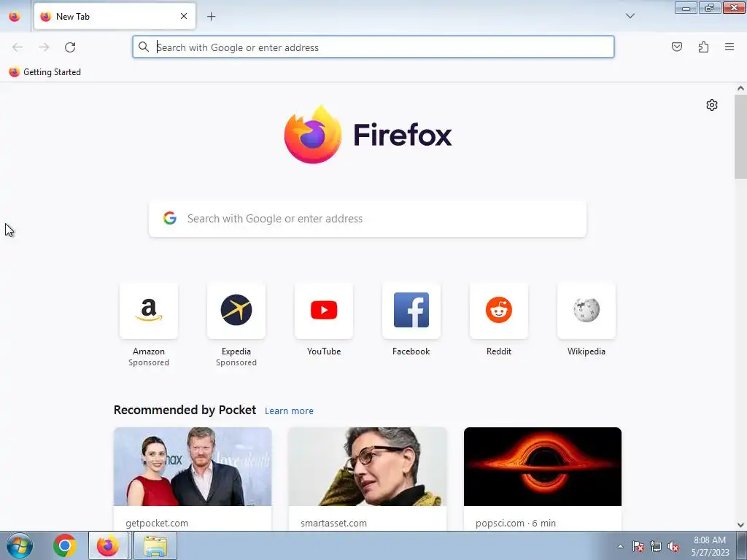Open the clock showing 8:08 AM
The image size is (747, 560).
[710, 545]
